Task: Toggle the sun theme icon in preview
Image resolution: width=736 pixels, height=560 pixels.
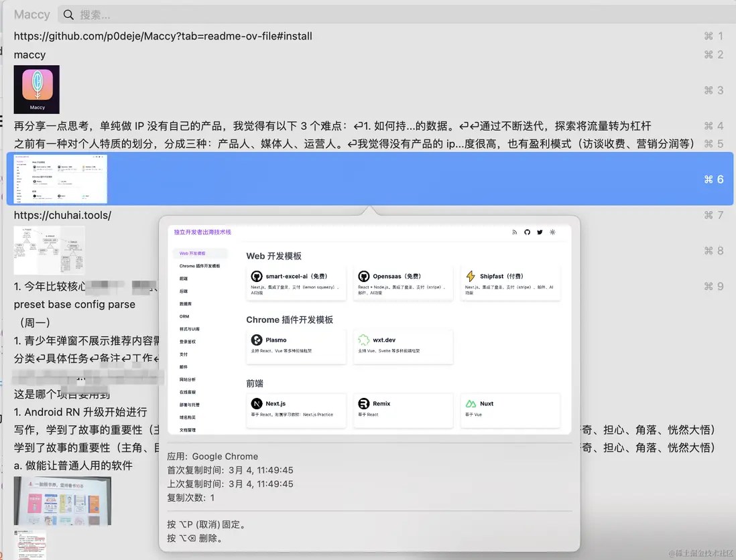Action: coord(552,232)
